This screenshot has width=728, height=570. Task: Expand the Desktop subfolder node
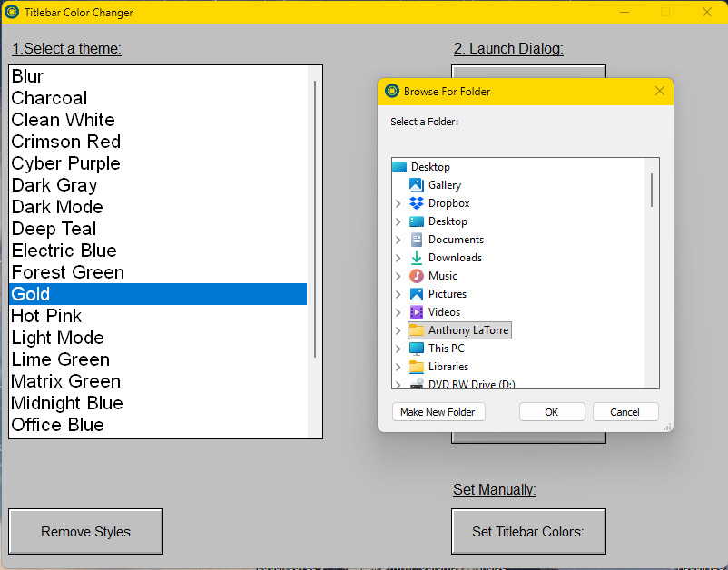[398, 221]
